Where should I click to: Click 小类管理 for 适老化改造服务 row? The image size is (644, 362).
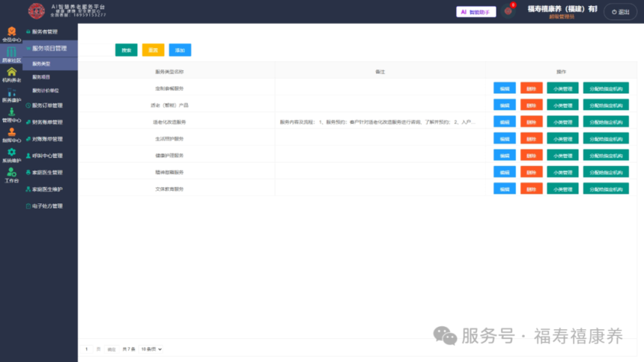click(562, 122)
